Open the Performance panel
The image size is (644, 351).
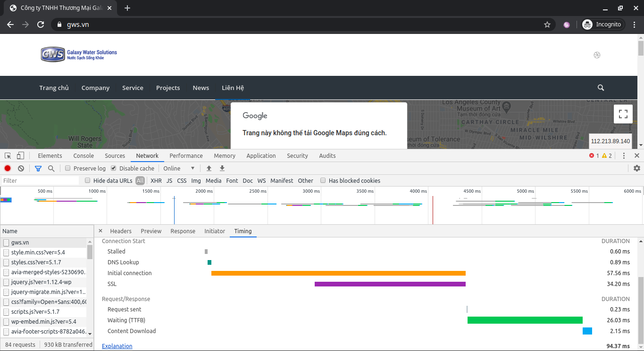(186, 155)
